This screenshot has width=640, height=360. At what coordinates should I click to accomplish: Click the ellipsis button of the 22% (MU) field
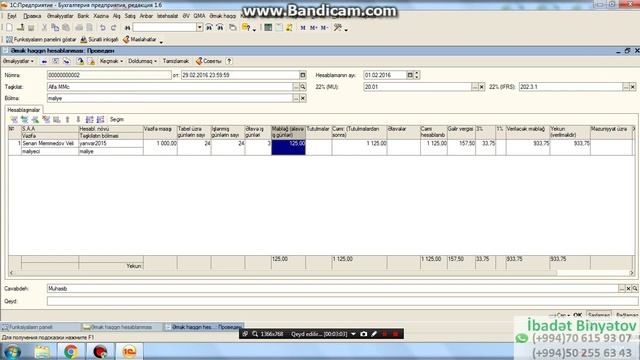475,87
